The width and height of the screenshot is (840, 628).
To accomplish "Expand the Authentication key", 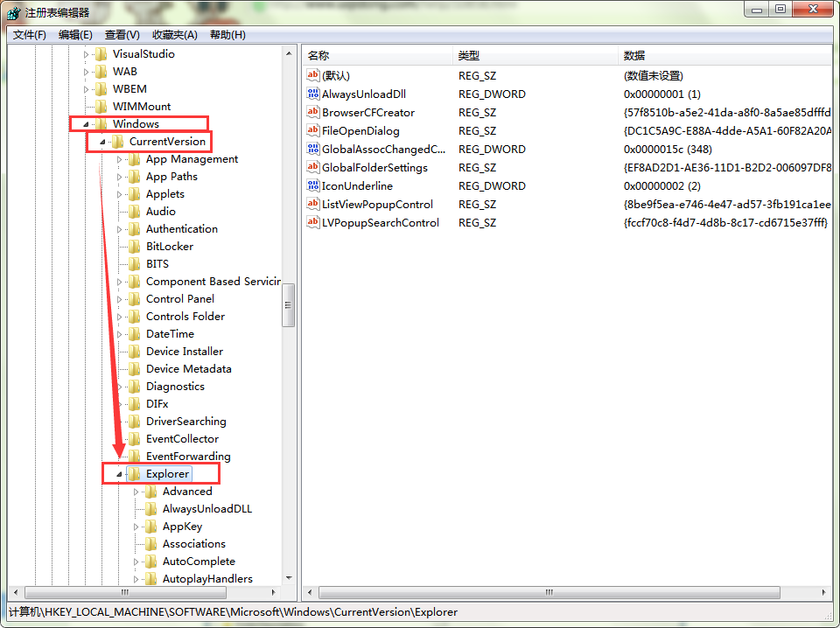I will (120, 229).
